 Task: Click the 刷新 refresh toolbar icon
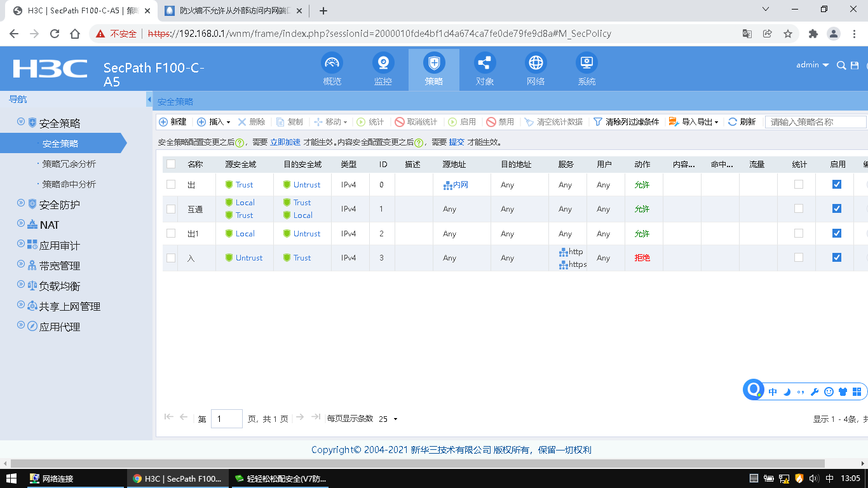742,122
